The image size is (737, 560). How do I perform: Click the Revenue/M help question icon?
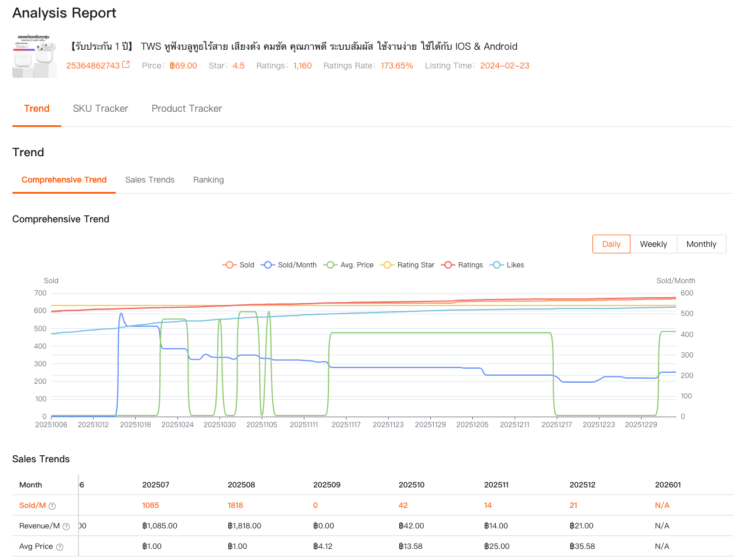66,527
